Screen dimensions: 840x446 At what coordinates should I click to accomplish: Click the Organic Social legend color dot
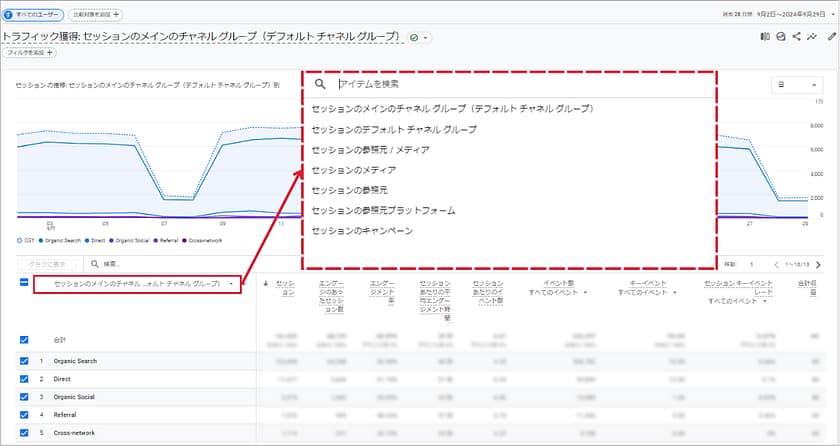[x=110, y=240]
